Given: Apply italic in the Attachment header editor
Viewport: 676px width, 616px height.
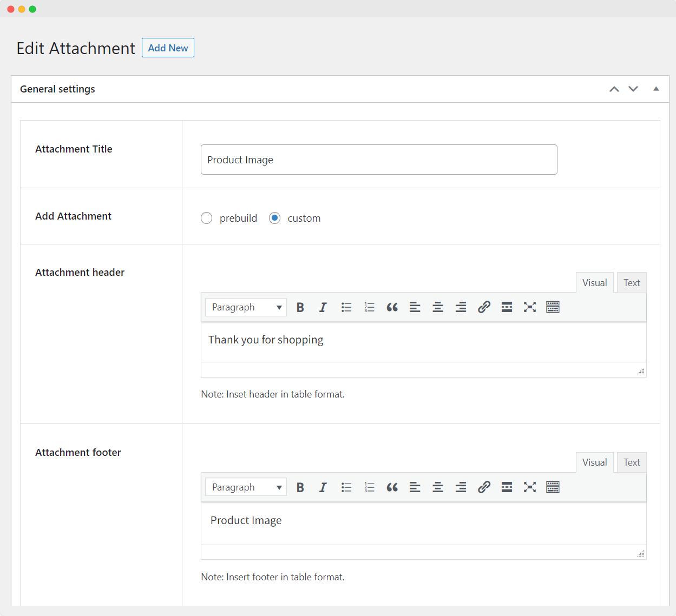Looking at the screenshot, I should point(323,307).
